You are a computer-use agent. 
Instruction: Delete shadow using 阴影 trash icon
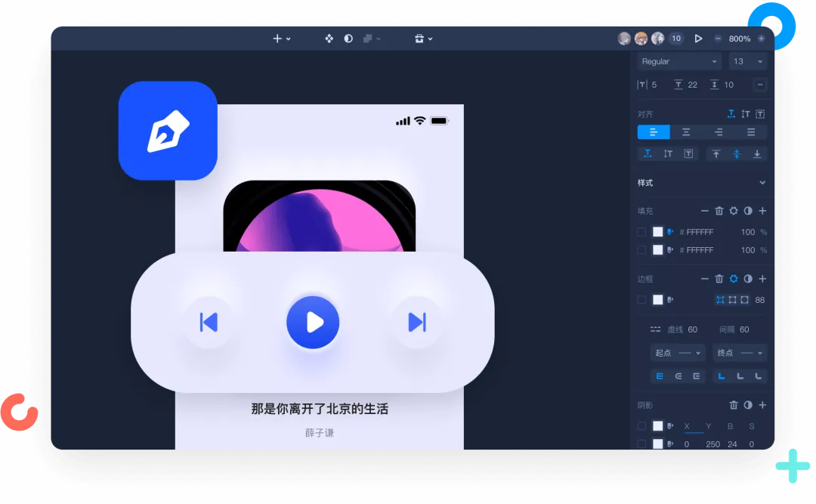(x=734, y=405)
